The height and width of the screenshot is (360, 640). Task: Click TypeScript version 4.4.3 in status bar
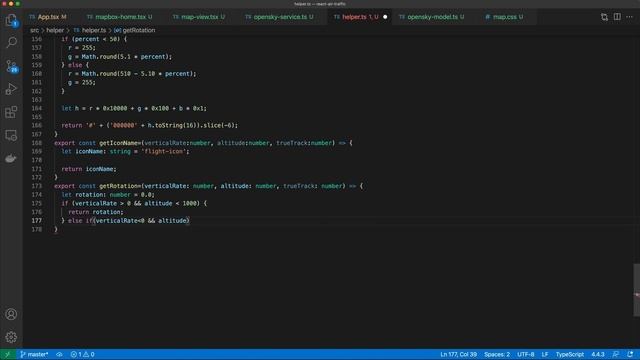point(598,354)
